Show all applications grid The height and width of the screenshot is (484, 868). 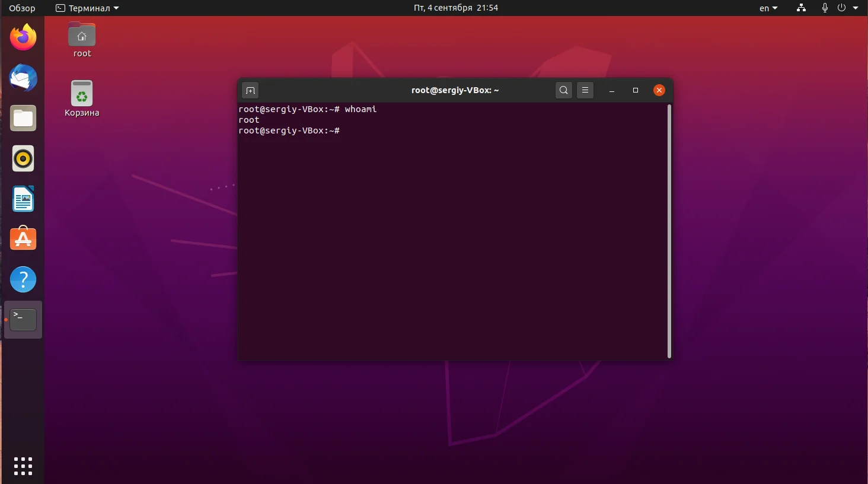coord(23,466)
